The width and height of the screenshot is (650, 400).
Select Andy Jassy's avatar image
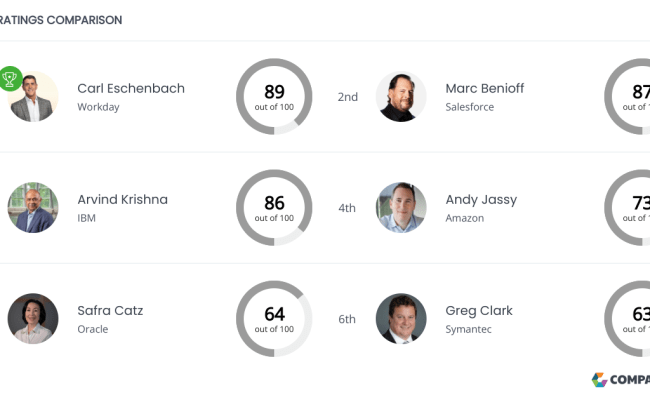(401, 208)
